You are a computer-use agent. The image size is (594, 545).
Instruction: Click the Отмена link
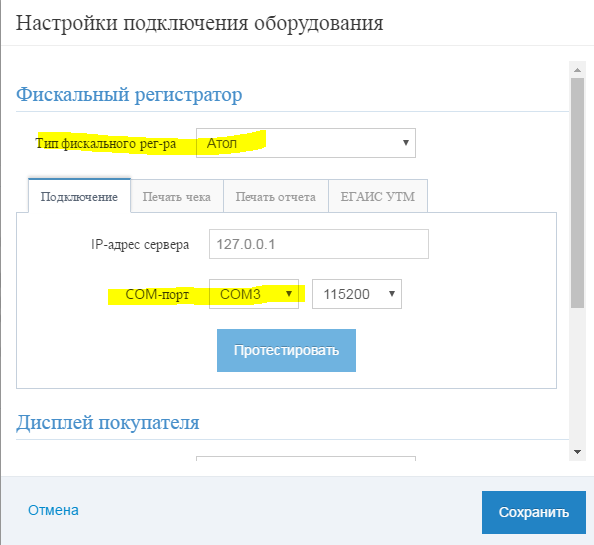click(53, 510)
